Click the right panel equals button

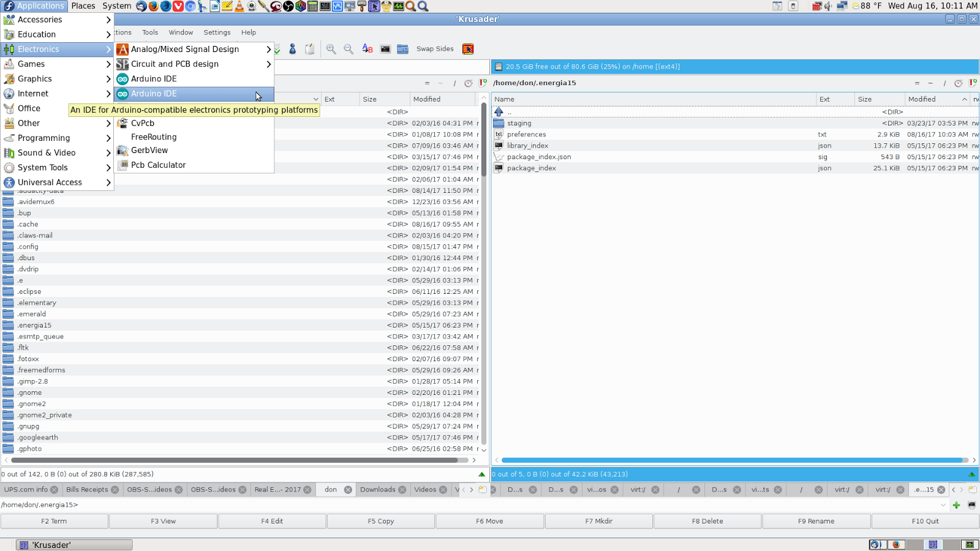click(x=917, y=83)
